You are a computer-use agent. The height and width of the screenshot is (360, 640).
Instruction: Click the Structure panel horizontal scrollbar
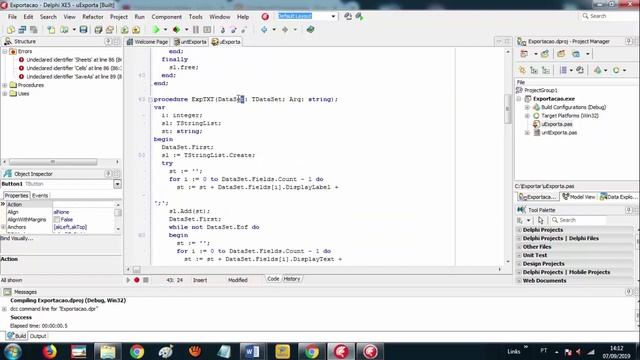click(53, 162)
